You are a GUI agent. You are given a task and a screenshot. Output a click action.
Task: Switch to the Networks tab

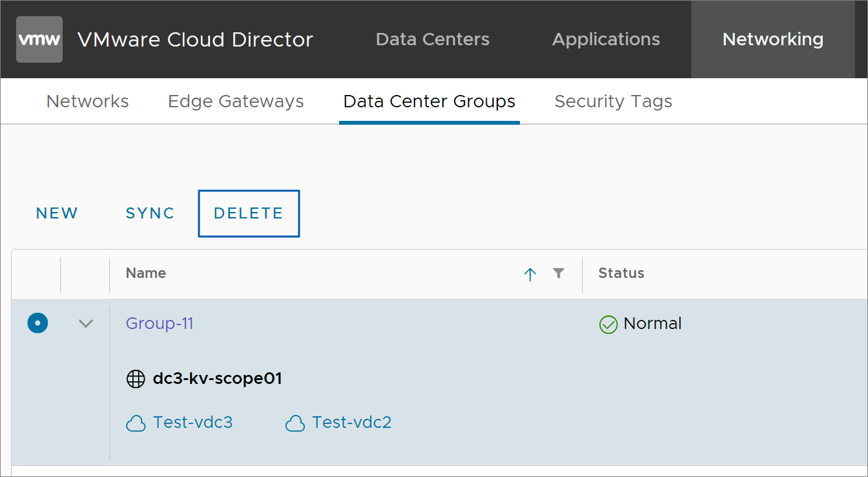(88, 101)
